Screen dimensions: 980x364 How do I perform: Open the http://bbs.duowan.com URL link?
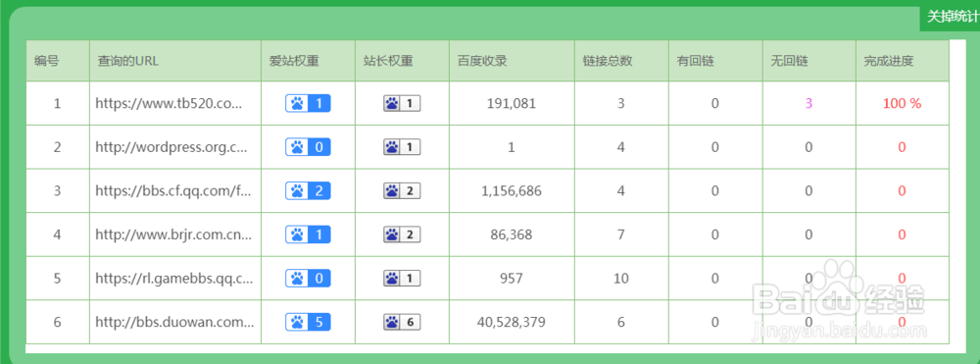[175, 323]
